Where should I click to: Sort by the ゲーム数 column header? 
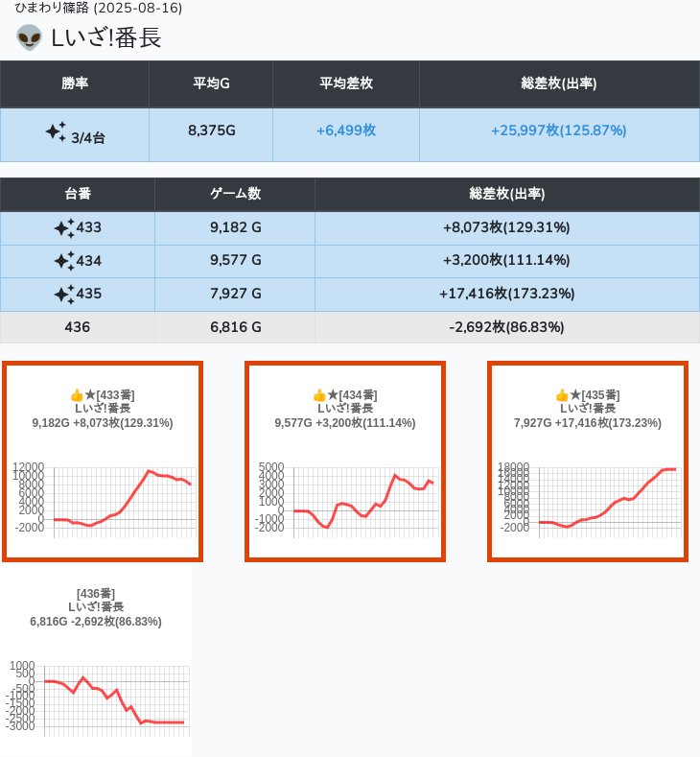pyautogui.click(x=235, y=194)
